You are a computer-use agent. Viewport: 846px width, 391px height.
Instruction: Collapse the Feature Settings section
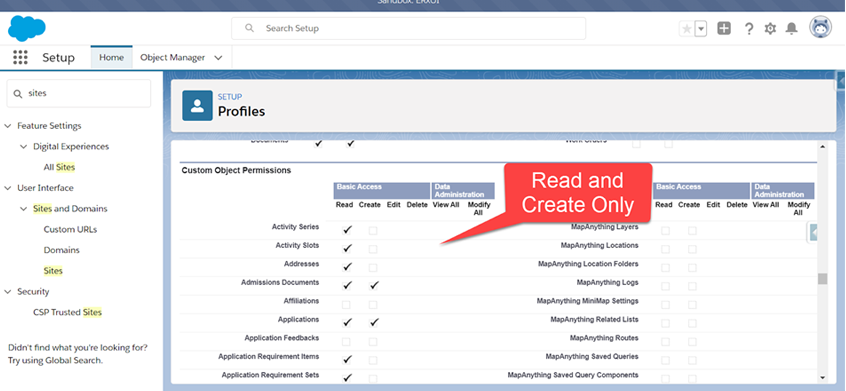click(8, 126)
